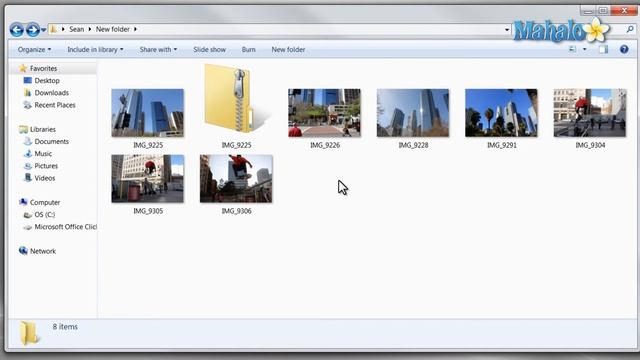Viewport: 640px width, 360px height.
Task: Click the Music note icon in the sidebar
Action: 27,154
